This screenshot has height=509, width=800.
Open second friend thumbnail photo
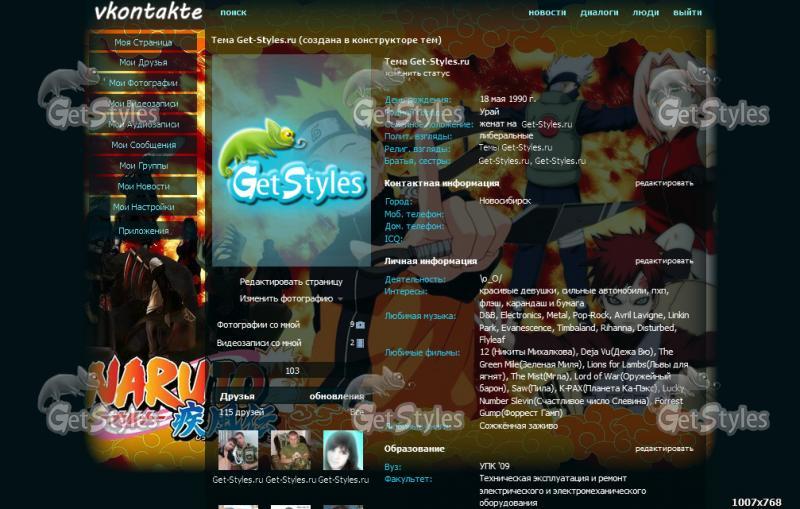(x=290, y=450)
